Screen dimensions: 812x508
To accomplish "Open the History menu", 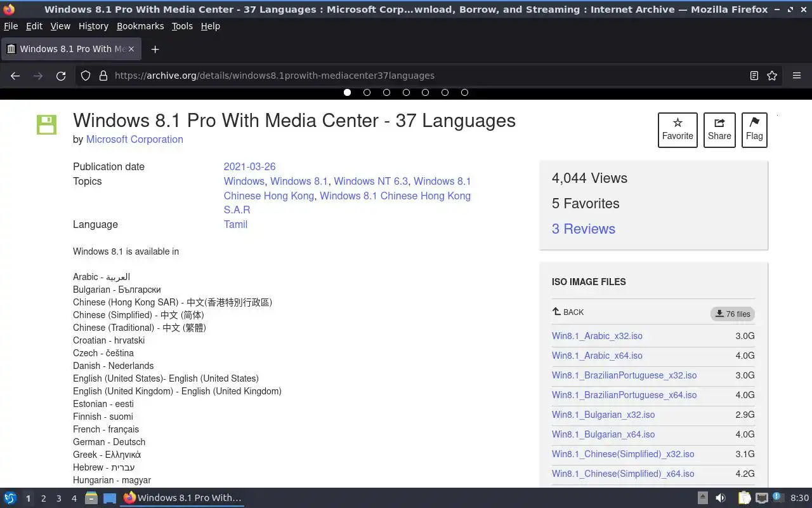I will coord(93,26).
